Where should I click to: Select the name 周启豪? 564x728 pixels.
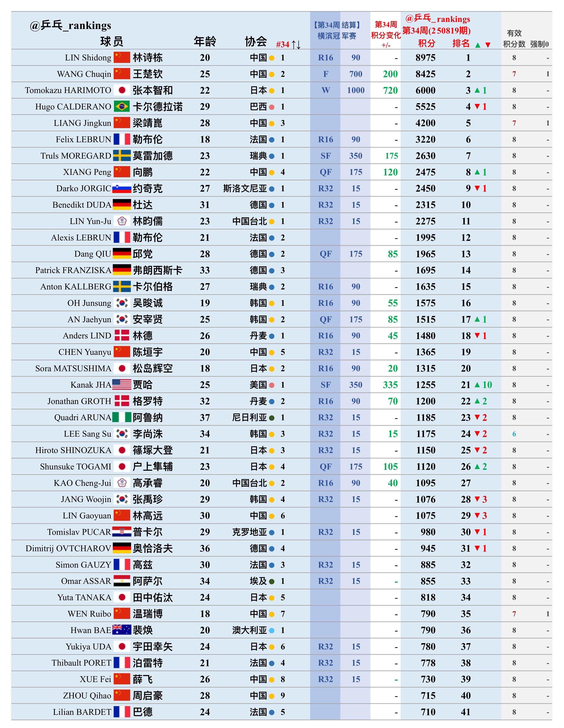tap(148, 695)
